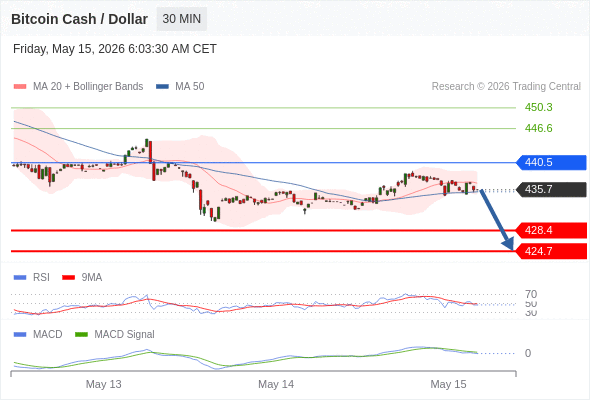Click the MACD 0 axis value

pyautogui.click(x=528, y=353)
